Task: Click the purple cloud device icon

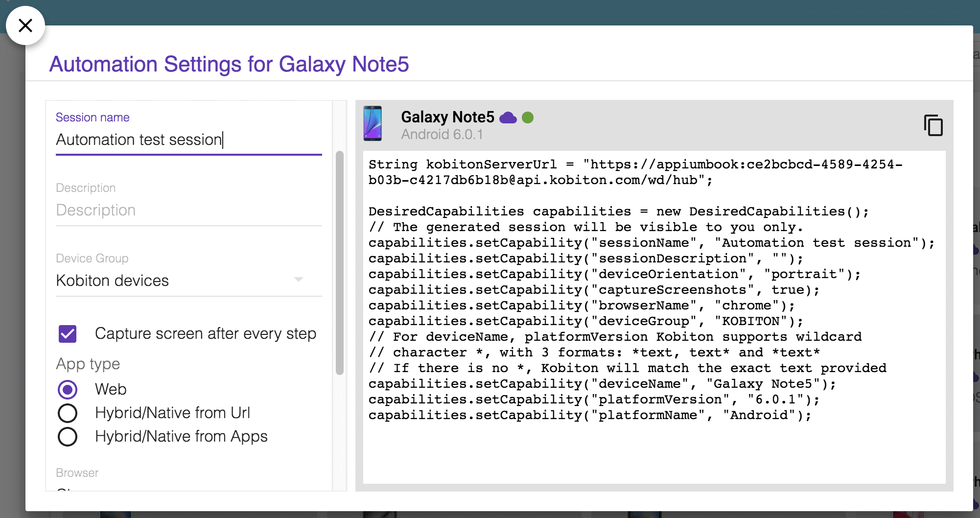Action: click(508, 118)
